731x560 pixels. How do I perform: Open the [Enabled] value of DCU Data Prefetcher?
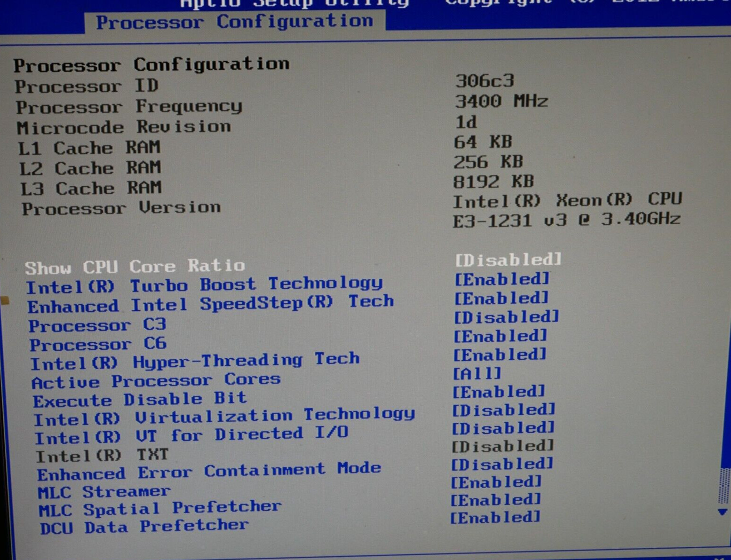click(x=495, y=517)
